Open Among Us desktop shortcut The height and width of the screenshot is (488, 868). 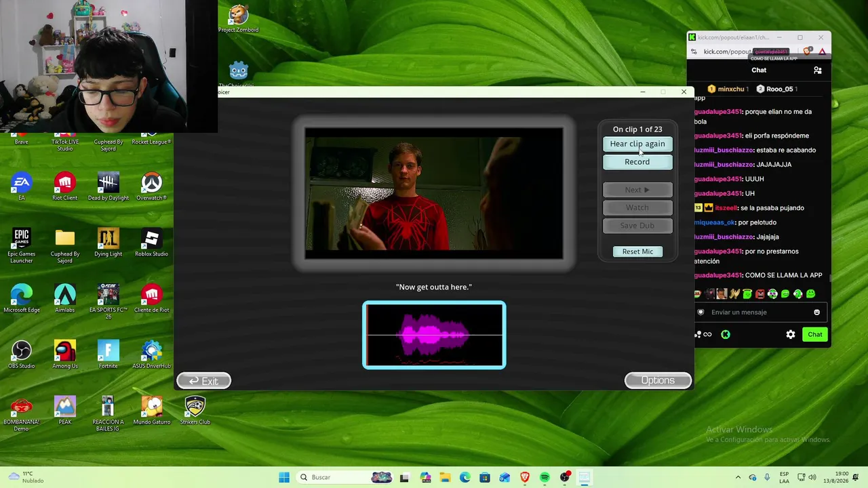click(x=65, y=355)
